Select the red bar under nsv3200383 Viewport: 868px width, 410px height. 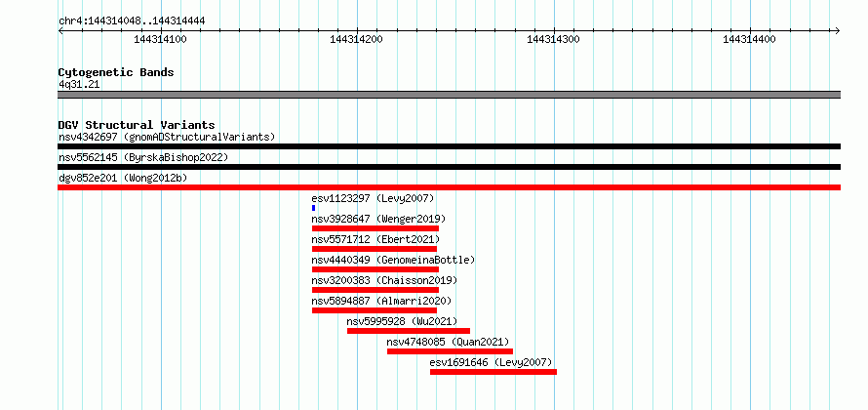(375, 290)
